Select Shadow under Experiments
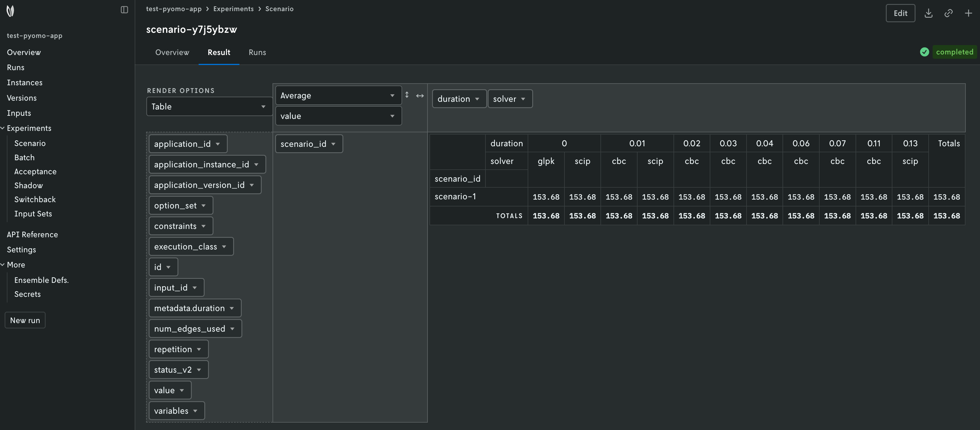Screen dimensions: 980x430 point(29,186)
